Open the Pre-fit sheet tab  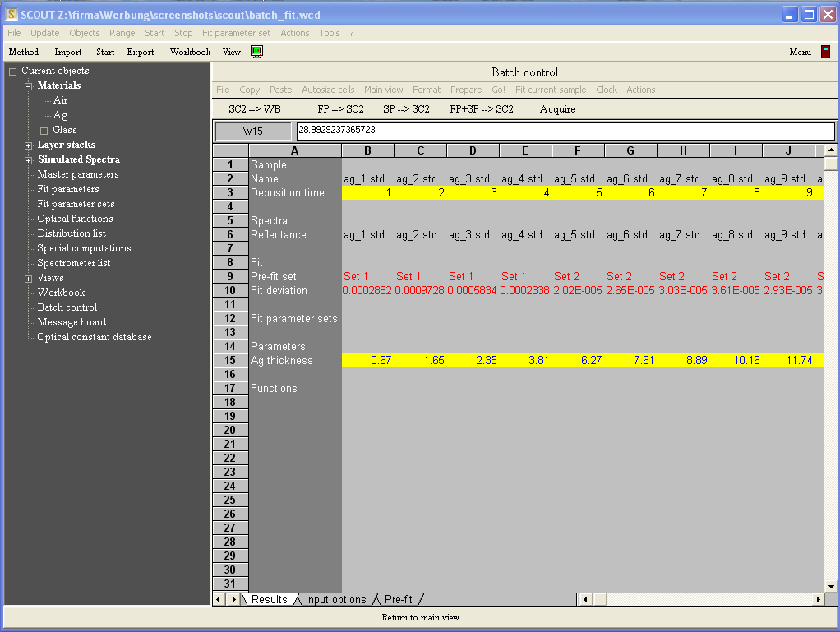pyautogui.click(x=399, y=600)
